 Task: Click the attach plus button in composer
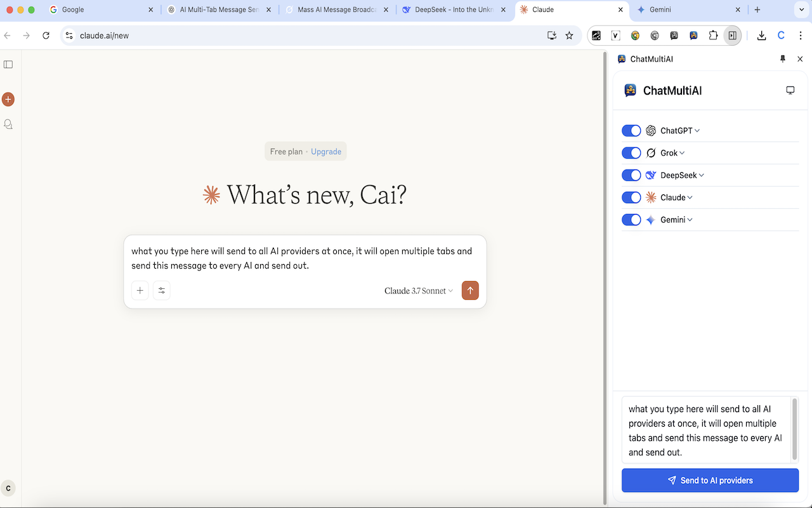click(140, 290)
